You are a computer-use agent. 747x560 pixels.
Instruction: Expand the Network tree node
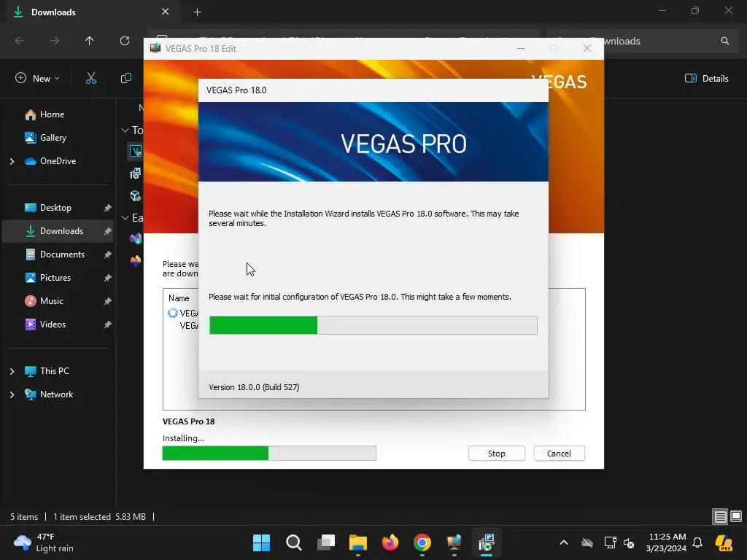click(x=12, y=394)
